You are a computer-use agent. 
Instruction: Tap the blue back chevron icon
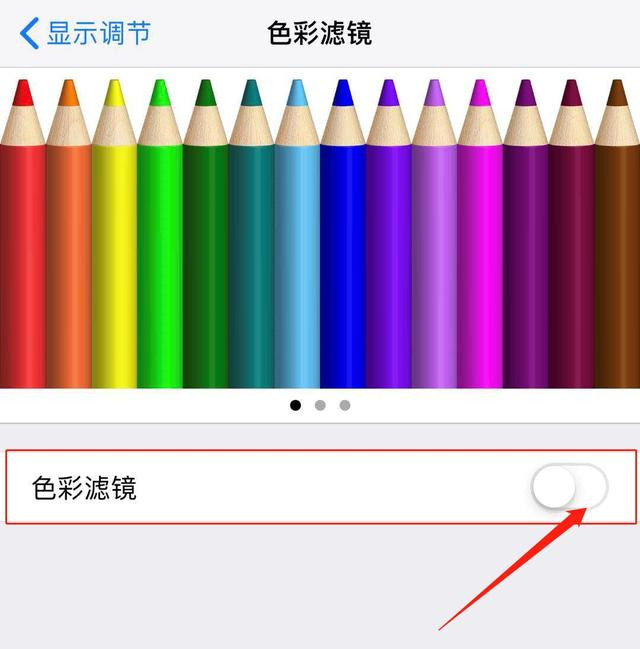click(x=29, y=33)
